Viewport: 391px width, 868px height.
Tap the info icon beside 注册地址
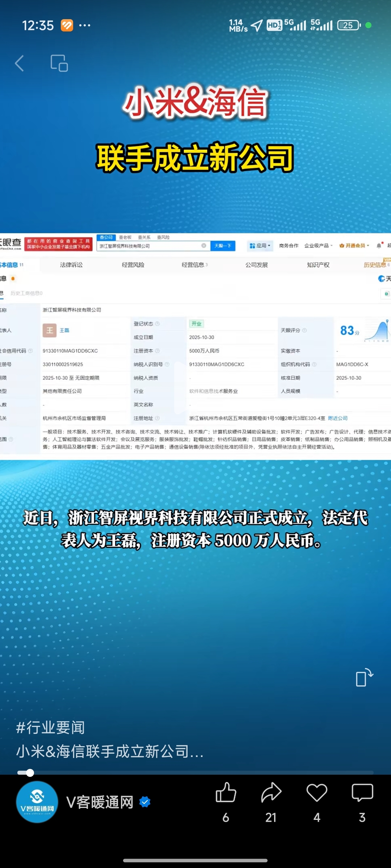click(157, 418)
